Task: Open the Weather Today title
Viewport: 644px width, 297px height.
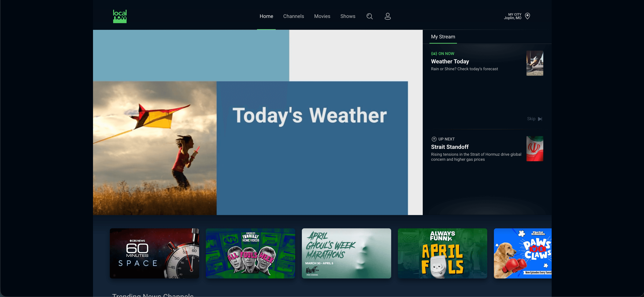Action: (x=450, y=61)
